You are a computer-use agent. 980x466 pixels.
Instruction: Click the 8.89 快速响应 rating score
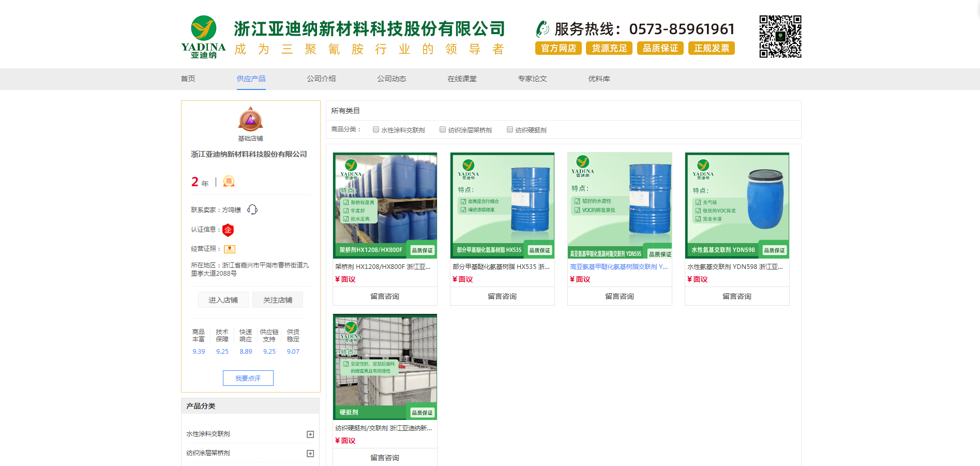(246, 352)
